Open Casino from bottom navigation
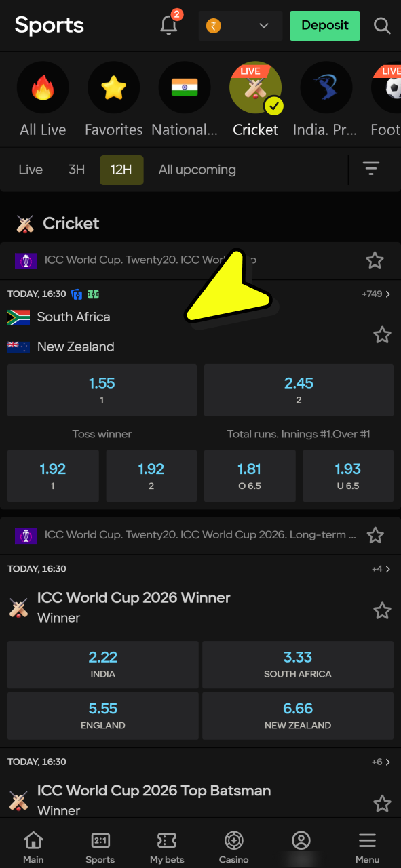 pyautogui.click(x=233, y=844)
